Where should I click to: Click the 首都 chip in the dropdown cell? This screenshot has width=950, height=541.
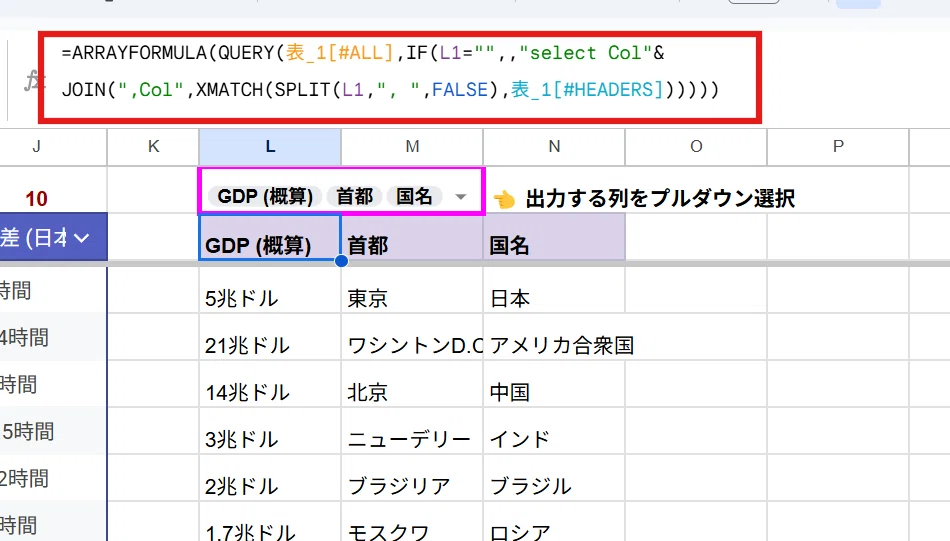354,196
